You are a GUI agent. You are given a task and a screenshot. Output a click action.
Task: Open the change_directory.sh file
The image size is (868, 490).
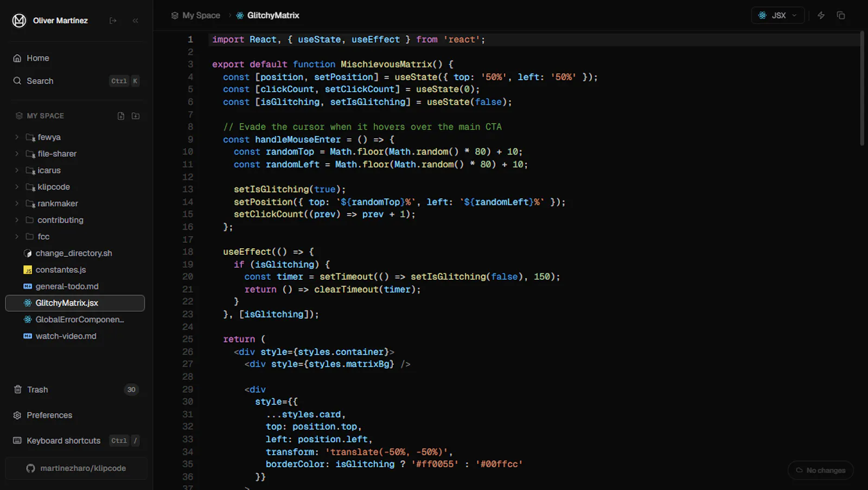(x=75, y=253)
